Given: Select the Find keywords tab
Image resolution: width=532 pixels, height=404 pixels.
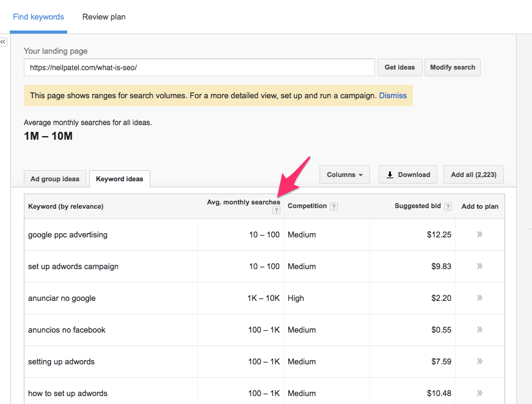Looking at the screenshot, I should [38, 17].
